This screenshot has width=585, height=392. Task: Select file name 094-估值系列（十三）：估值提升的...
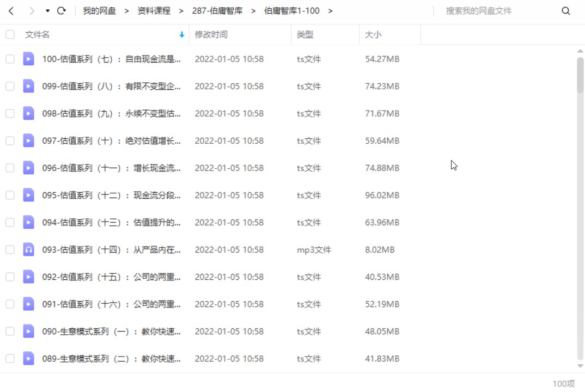[111, 222]
